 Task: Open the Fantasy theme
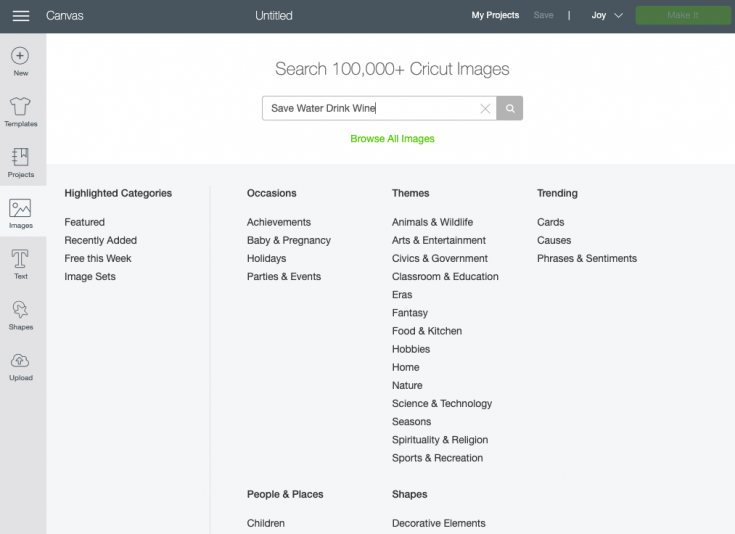410,313
